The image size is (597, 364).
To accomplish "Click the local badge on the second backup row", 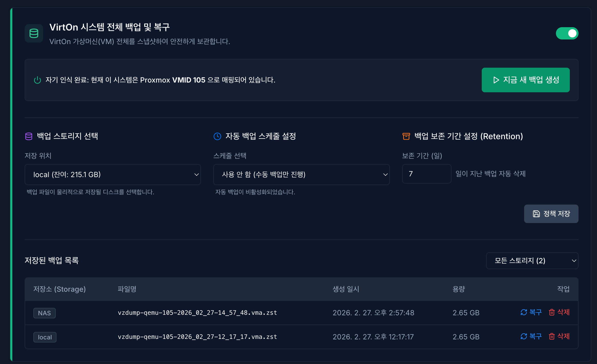I will tap(45, 337).
